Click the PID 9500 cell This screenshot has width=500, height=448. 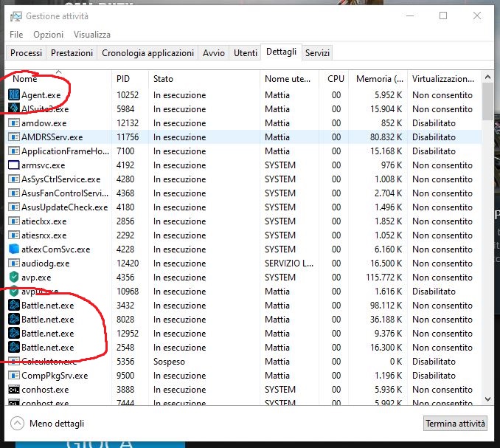point(125,376)
